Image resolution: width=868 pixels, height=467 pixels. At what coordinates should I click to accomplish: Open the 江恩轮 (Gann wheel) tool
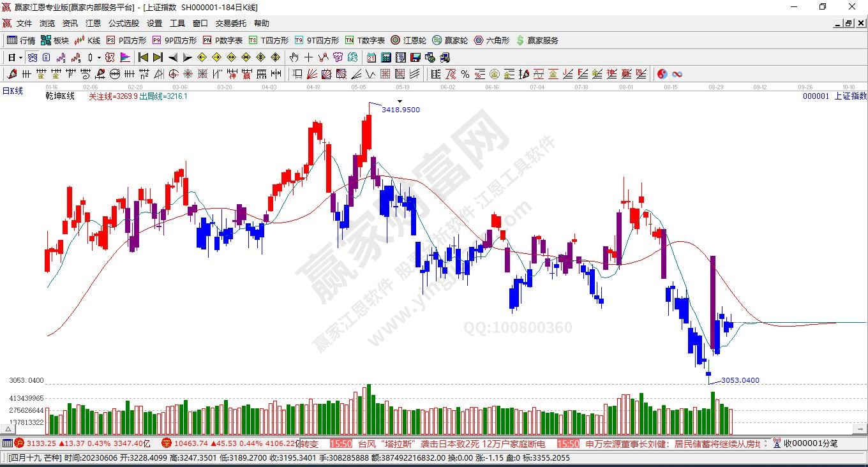[408, 40]
